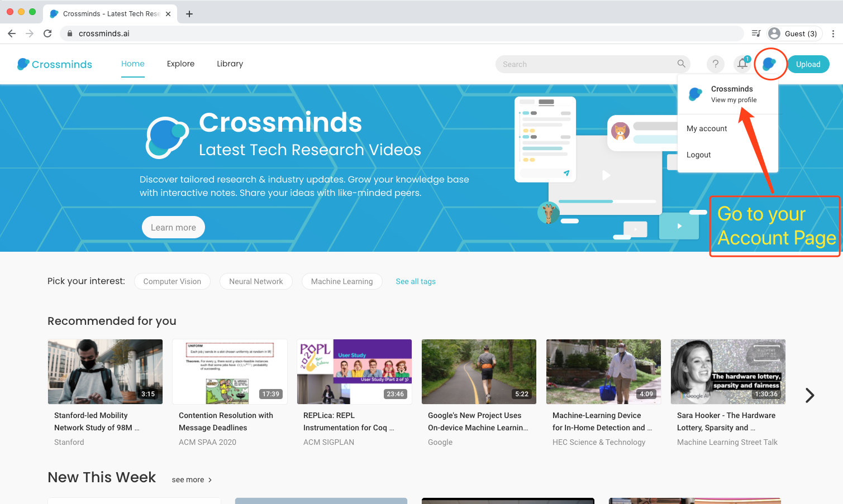Click title Contention Resolution with Message Deadlines
The height and width of the screenshot is (504, 843).
226,421
